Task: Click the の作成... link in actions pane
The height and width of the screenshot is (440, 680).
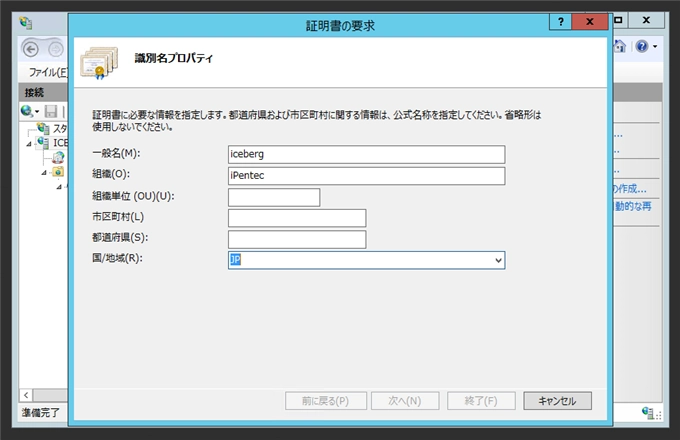Action: coord(630,189)
